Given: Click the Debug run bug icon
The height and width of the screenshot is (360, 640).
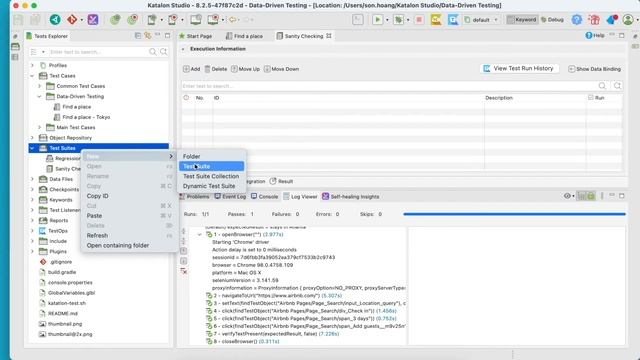Looking at the screenshot, I should click(398, 19).
